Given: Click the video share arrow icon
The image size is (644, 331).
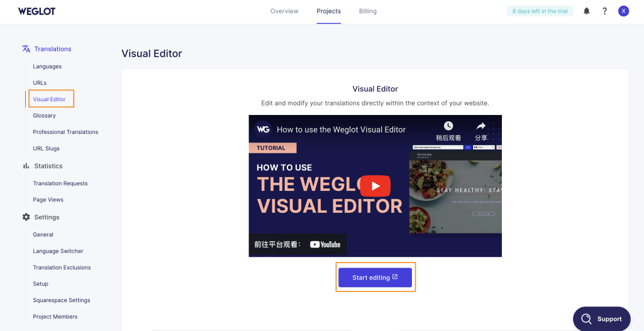Looking at the screenshot, I should [480, 126].
